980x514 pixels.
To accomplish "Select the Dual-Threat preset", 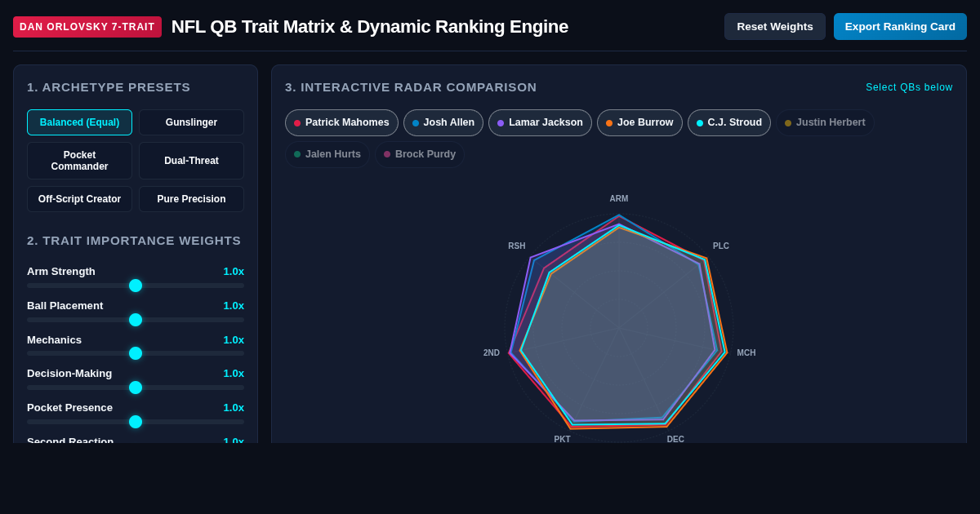I will tap(191, 161).
